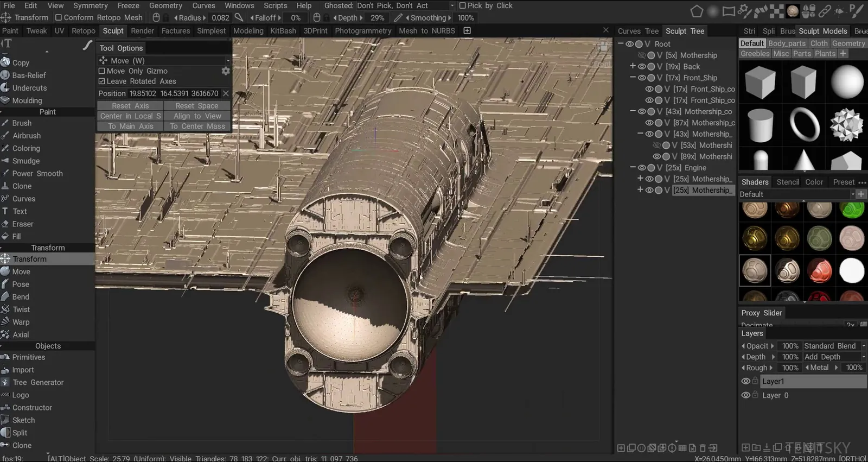
Task: Toggle visibility of the [19x] Back object
Action: pos(642,67)
